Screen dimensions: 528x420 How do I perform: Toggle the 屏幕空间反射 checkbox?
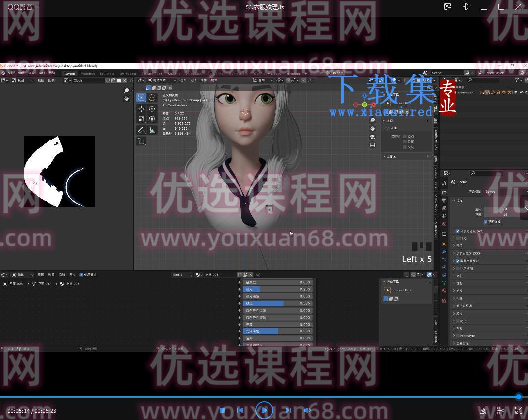(x=458, y=261)
